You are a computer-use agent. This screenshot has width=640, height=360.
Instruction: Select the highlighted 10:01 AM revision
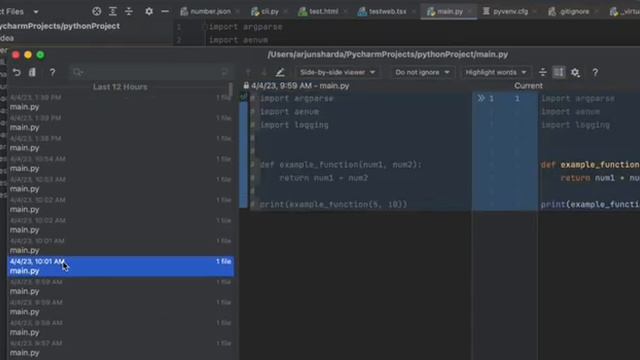(121, 266)
